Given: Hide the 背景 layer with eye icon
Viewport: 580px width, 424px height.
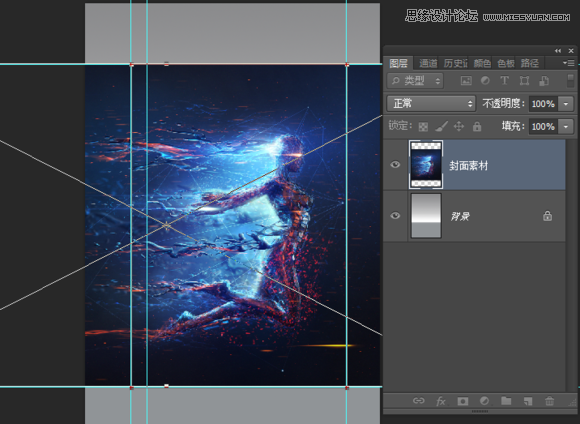Looking at the screenshot, I should [395, 215].
